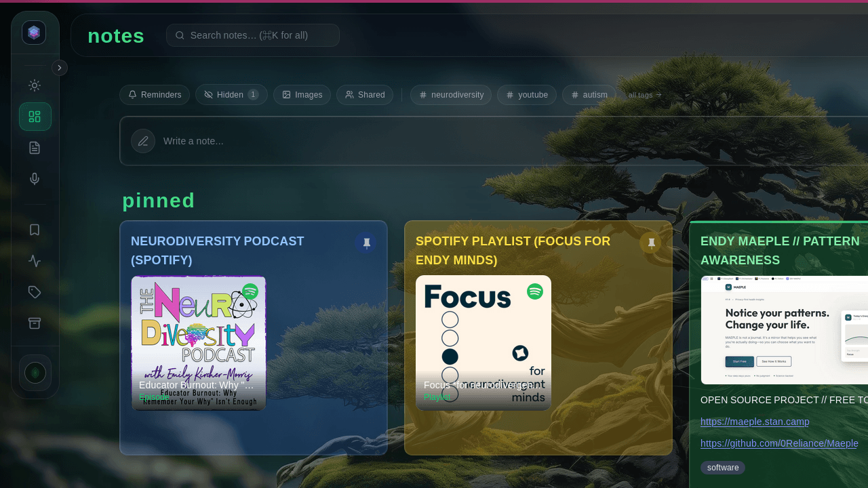Unpin the Spotify Playlist note
This screenshot has width=868, height=488.
coord(650,243)
